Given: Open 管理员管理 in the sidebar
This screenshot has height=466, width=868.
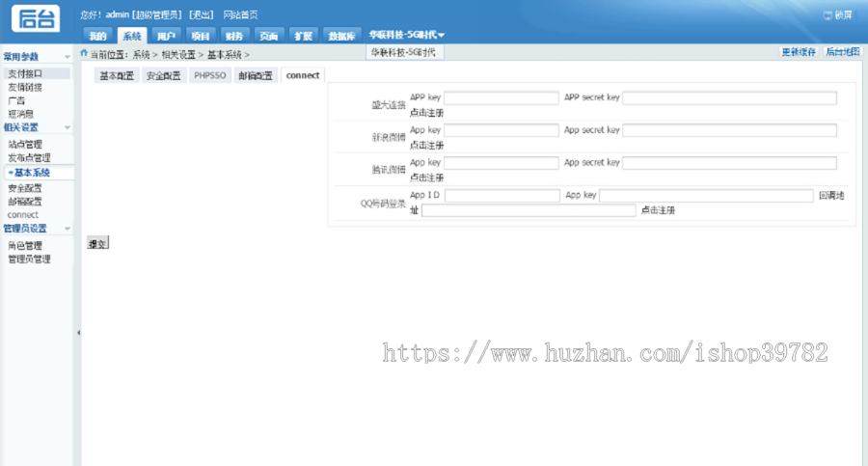Looking at the screenshot, I should point(29,259).
